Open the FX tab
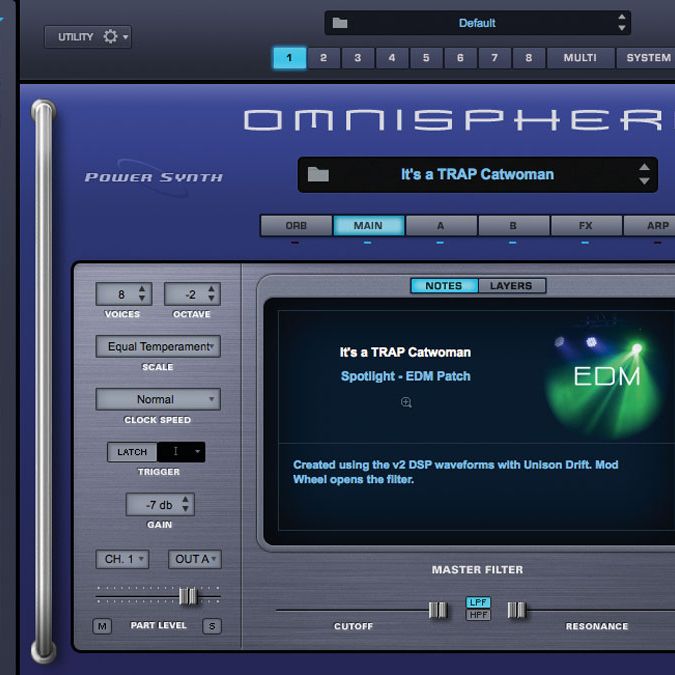Viewport: 675px width, 675px height. (585, 226)
